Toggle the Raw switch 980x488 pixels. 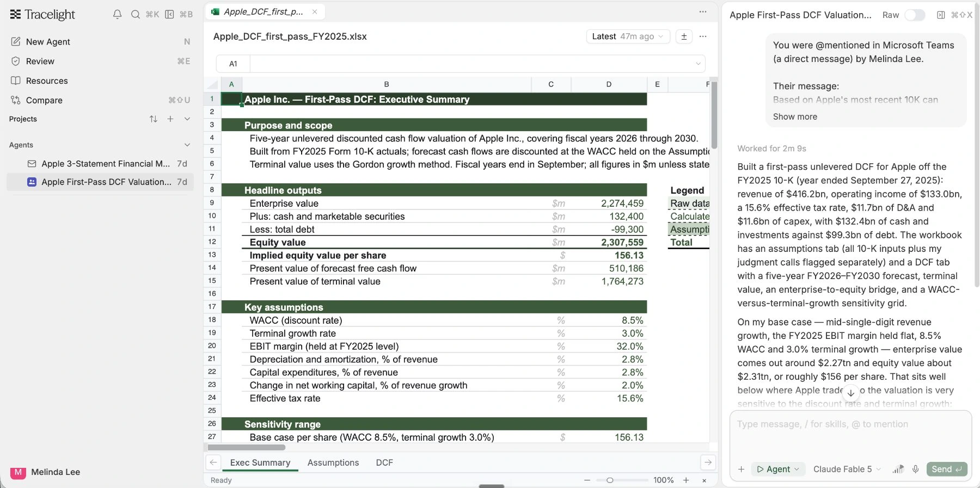(x=915, y=15)
